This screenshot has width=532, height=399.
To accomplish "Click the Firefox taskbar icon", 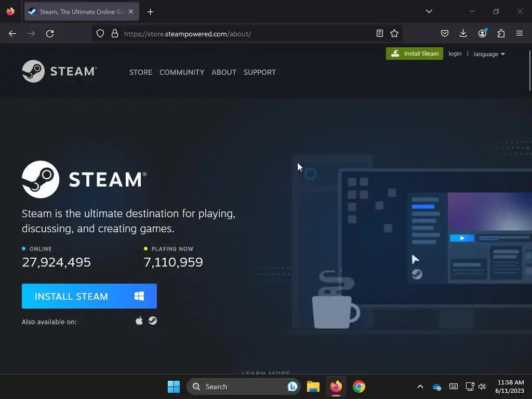I will point(336,387).
